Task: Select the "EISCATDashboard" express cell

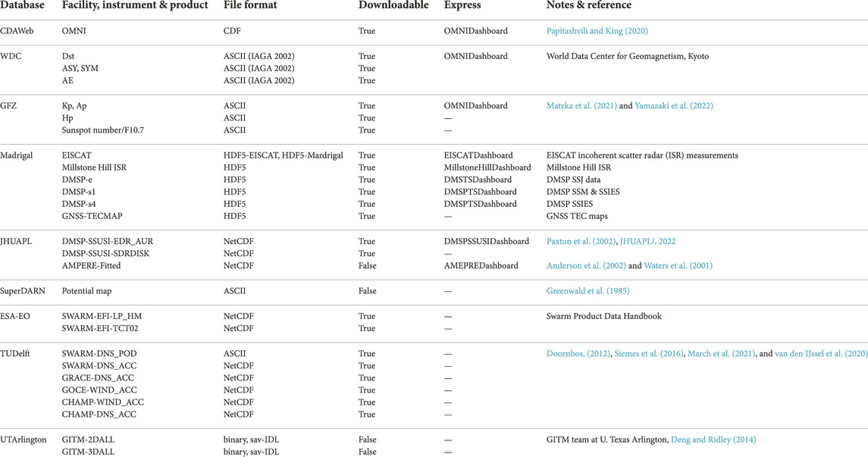Action: pyautogui.click(x=478, y=155)
